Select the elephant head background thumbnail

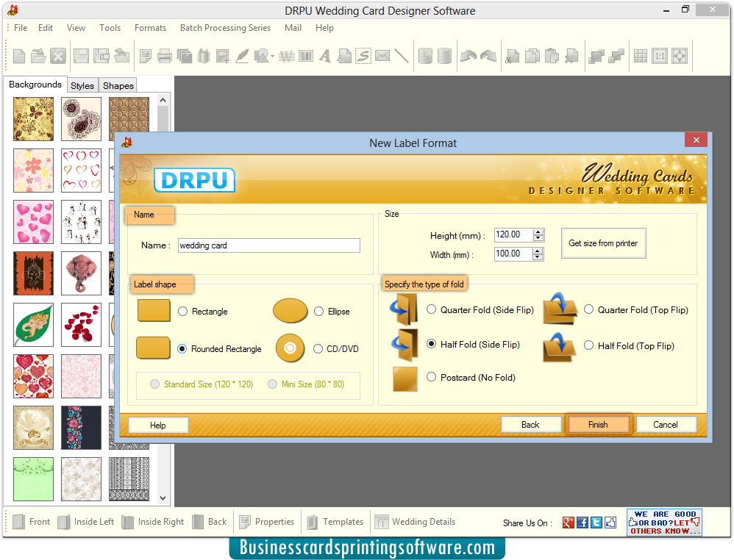(x=81, y=273)
